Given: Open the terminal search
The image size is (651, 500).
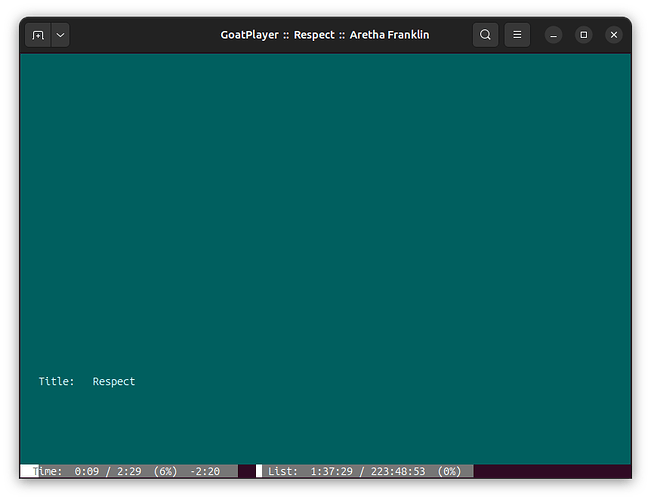Looking at the screenshot, I should click(485, 35).
